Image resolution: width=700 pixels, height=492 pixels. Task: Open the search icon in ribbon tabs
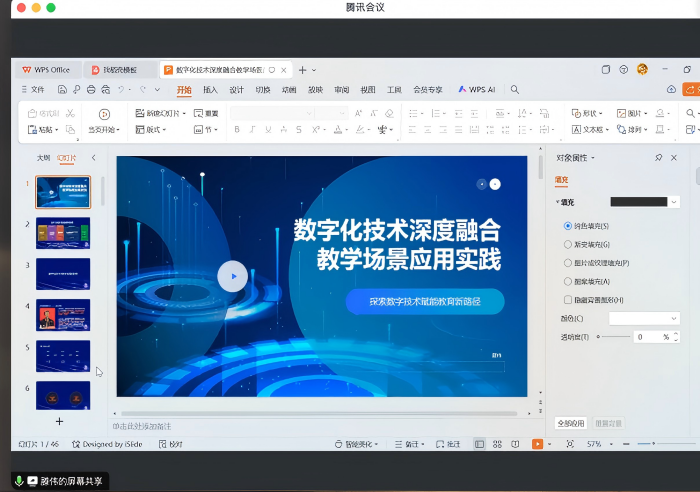(515, 89)
